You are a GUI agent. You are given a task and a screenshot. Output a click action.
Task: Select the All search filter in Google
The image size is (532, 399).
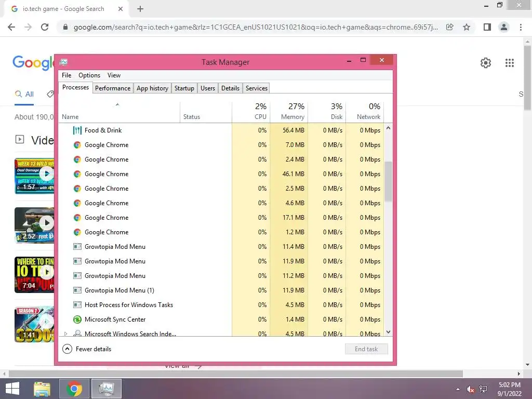(24, 95)
